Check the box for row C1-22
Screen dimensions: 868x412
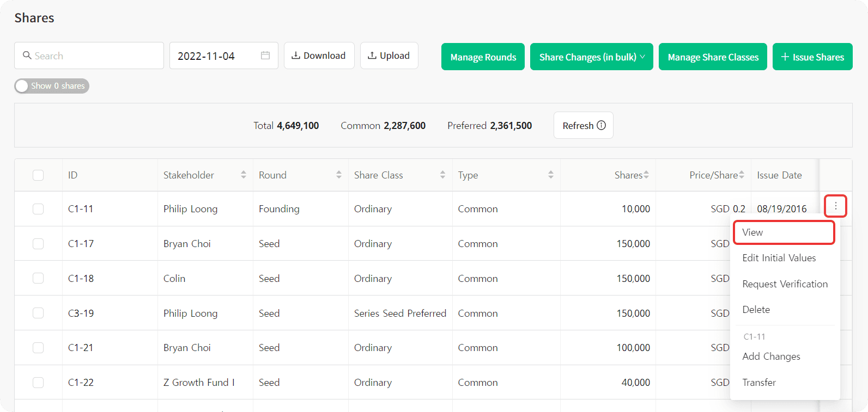[38, 383]
